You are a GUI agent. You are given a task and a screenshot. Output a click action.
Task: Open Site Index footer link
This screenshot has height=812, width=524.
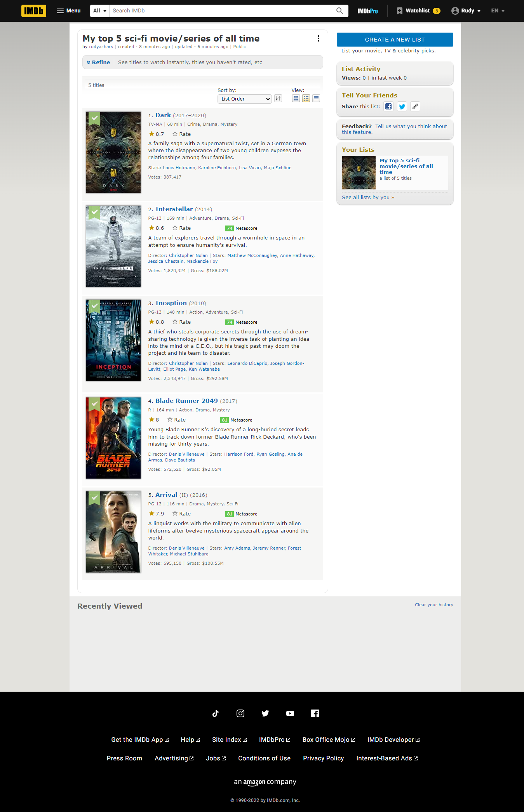(x=230, y=740)
